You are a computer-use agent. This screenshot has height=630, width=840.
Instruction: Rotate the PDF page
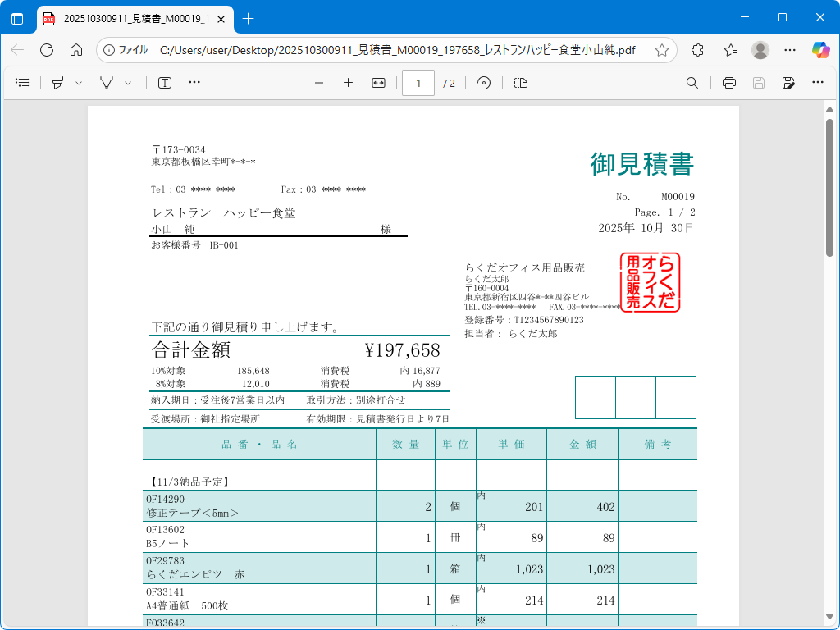[x=484, y=83]
